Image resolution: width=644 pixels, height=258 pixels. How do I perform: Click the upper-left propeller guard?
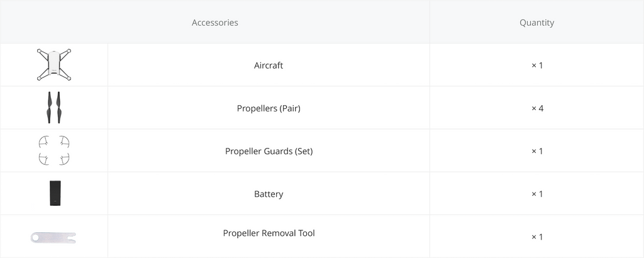point(43,142)
